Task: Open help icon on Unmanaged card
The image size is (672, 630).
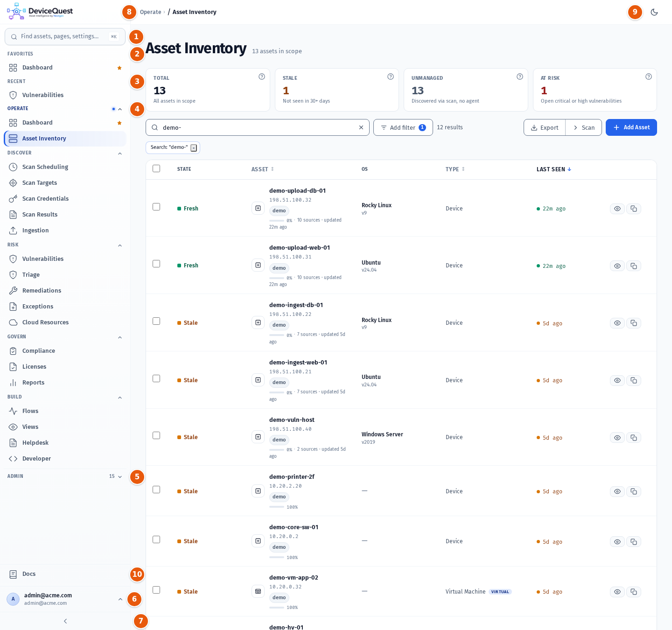Action: tap(520, 77)
